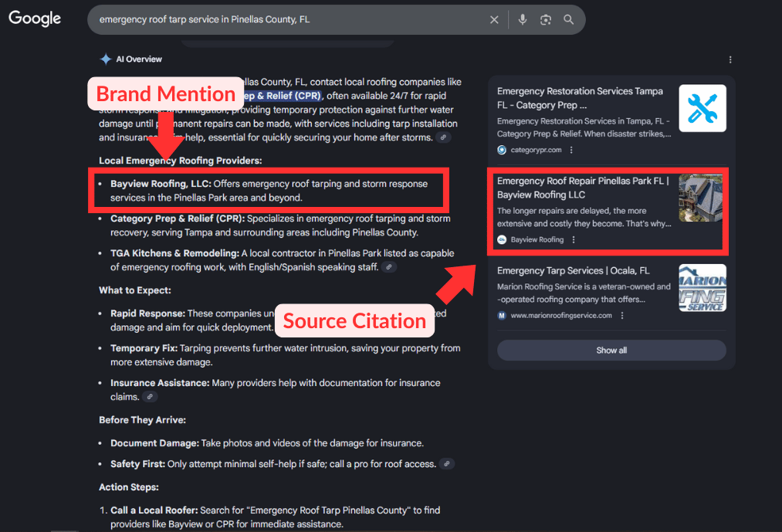Click the search query input field

click(289, 19)
